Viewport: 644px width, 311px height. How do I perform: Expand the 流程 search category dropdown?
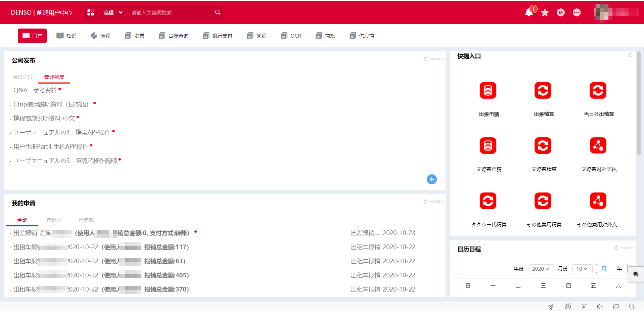113,12
